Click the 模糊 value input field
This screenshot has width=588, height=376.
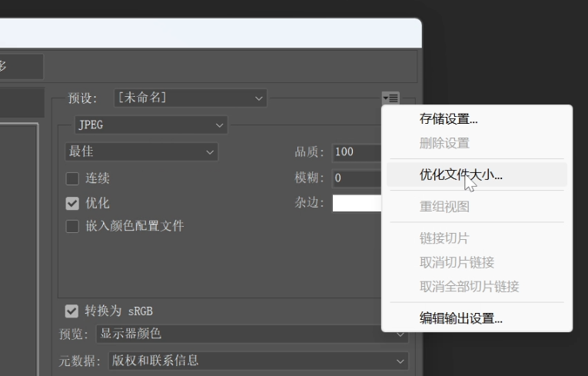(x=357, y=178)
